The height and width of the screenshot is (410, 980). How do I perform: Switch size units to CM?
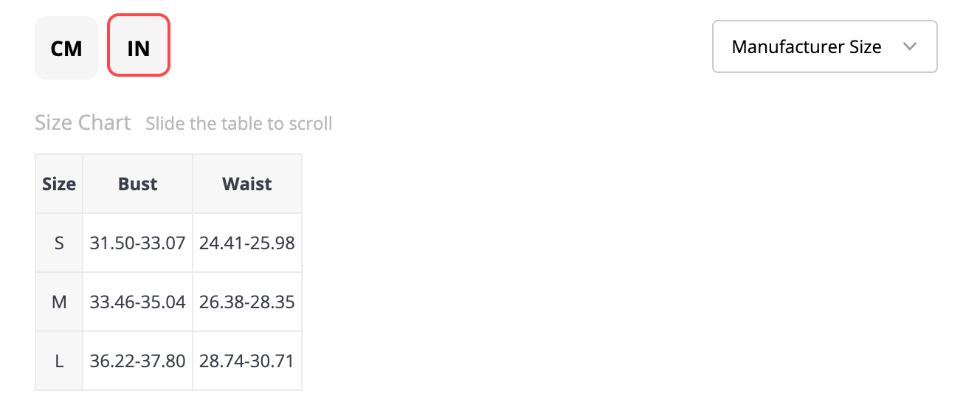(66, 48)
